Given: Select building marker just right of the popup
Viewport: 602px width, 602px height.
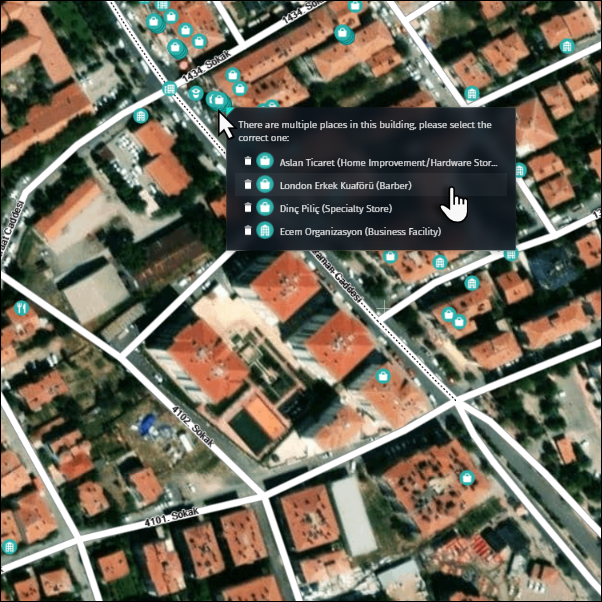Looking at the screenshot, I should (520, 170).
